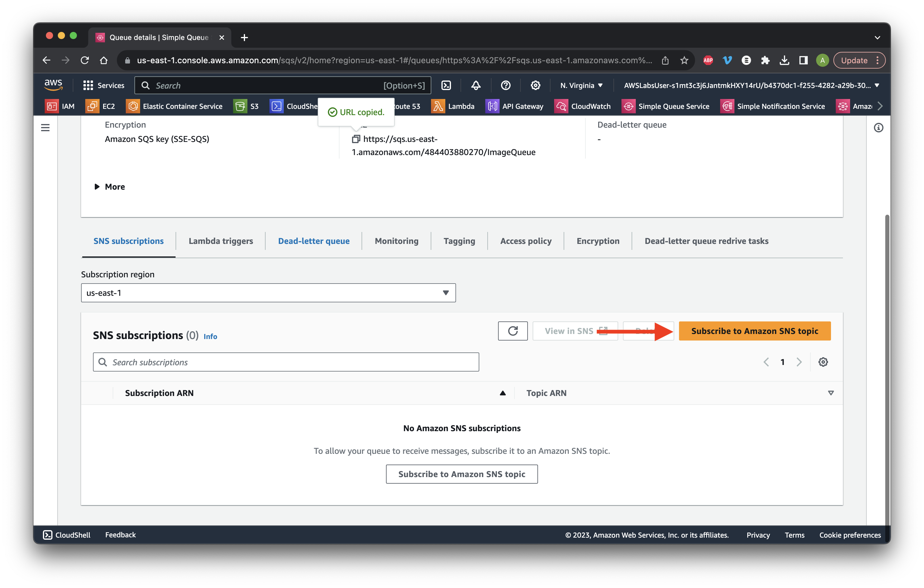Go to next subscriptions page
This screenshot has width=924, height=588.
pyautogui.click(x=799, y=362)
